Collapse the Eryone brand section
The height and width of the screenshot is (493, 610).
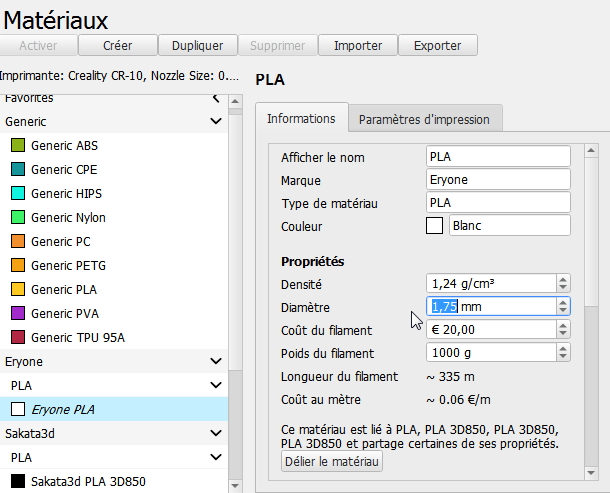(x=215, y=361)
